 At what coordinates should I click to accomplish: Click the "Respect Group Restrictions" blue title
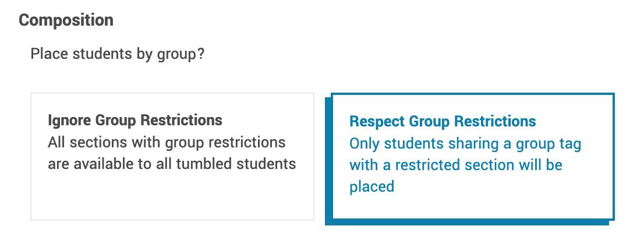point(442,121)
